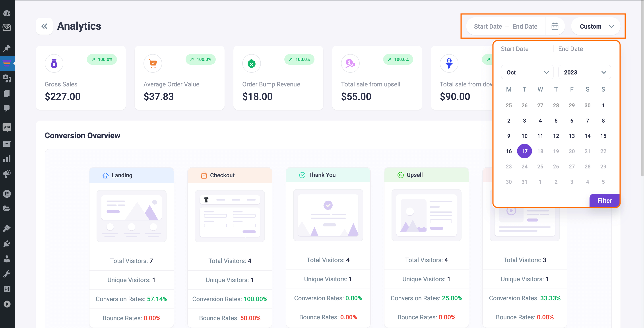Open Products archive box sidebar icon
Screen dimensions: 644x328
(7, 144)
